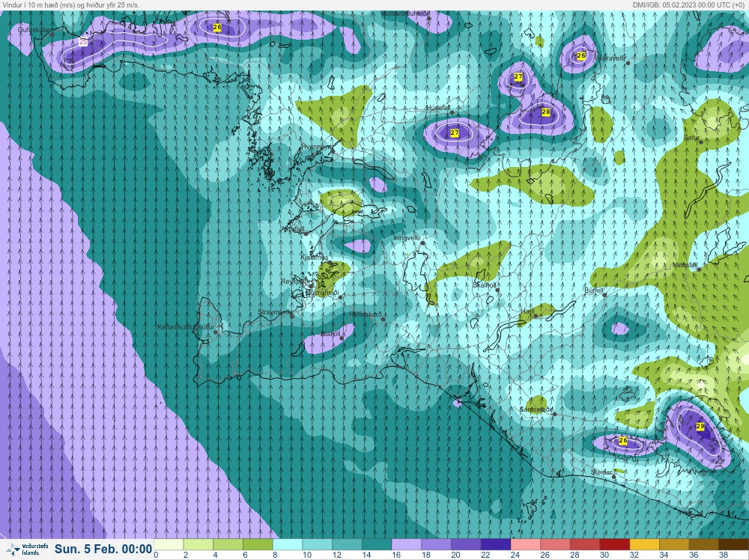Click the violet 20–22 legend swatch

[x=466, y=545]
